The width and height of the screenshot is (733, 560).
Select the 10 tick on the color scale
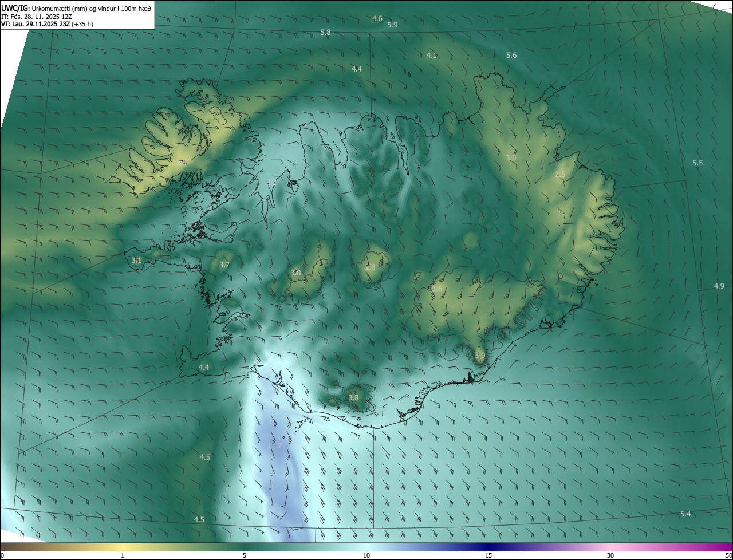pos(366,556)
